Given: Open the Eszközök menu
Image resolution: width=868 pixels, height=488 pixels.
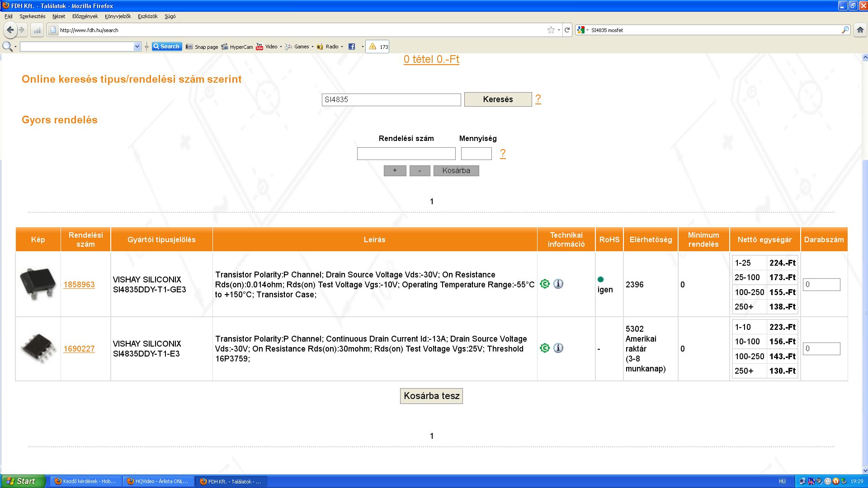Looking at the screenshot, I should coord(148,16).
